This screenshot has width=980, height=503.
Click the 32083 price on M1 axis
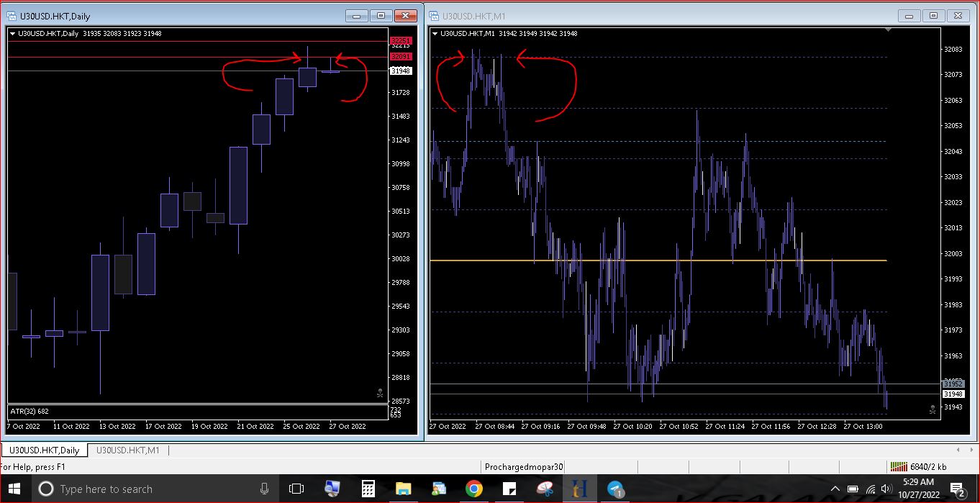[953, 49]
